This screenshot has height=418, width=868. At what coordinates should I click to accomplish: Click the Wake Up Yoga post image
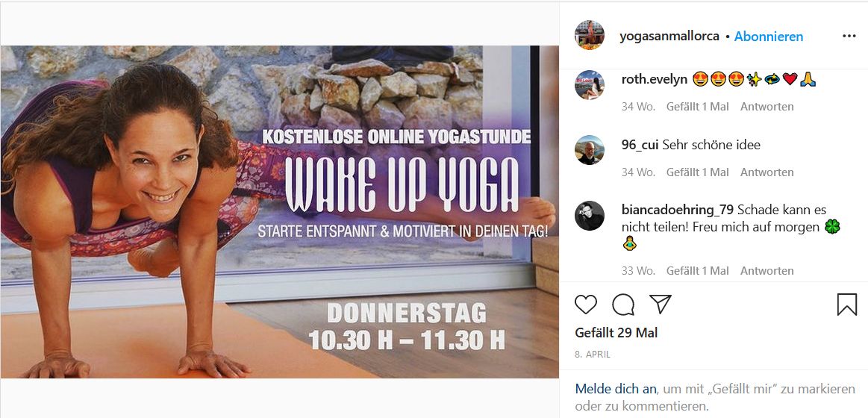click(x=280, y=212)
